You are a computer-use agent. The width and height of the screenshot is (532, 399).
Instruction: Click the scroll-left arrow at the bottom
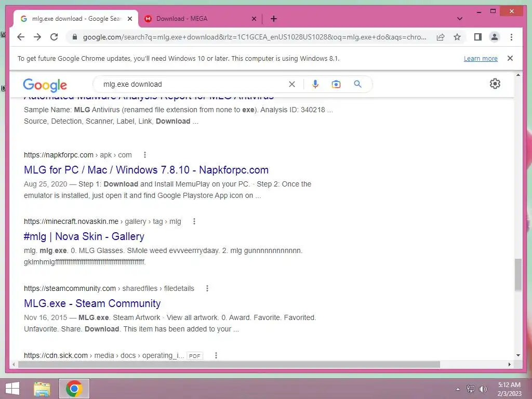pos(14,364)
